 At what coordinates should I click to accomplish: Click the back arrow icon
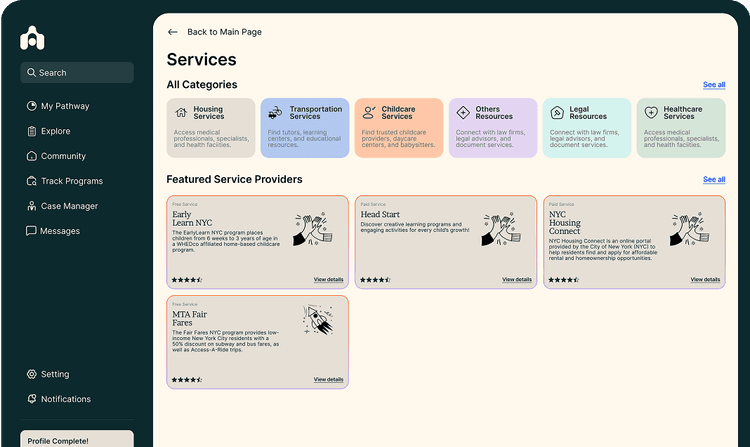point(173,32)
